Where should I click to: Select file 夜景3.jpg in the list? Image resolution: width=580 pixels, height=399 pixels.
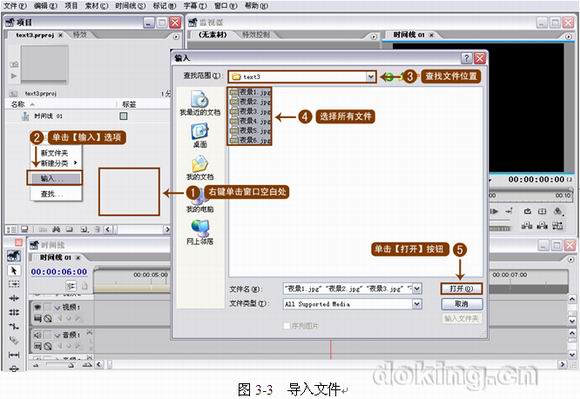click(x=250, y=111)
